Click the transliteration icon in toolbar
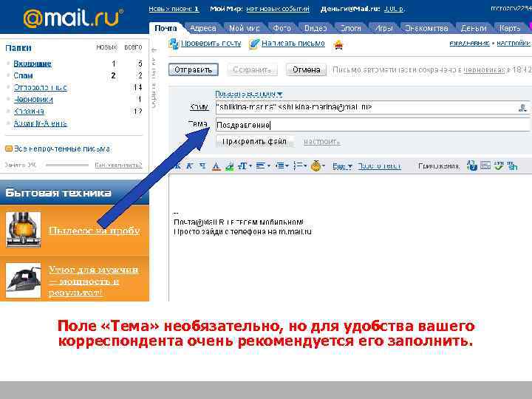 (x=512, y=166)
